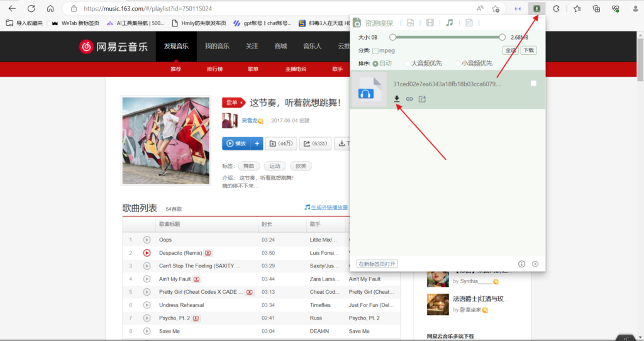Screen dimensions: 644x341
Task: Tick the mpeg category checkbox
Action: point(375,50)
